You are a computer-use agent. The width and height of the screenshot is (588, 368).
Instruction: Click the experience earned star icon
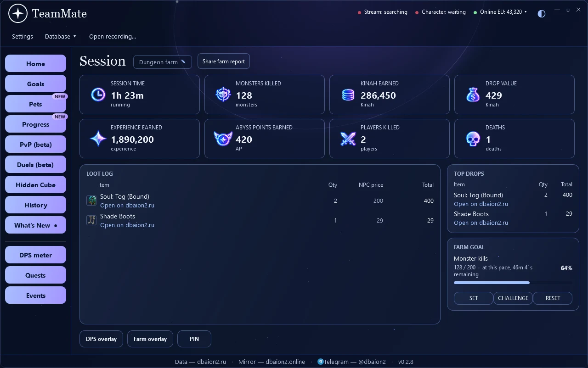pos(98,139)
